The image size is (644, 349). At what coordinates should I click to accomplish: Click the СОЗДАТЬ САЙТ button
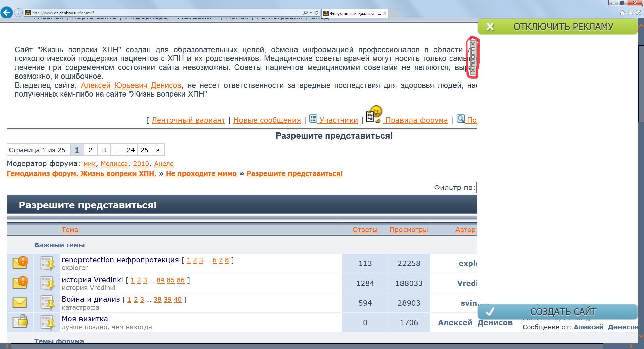coord(557,312)
